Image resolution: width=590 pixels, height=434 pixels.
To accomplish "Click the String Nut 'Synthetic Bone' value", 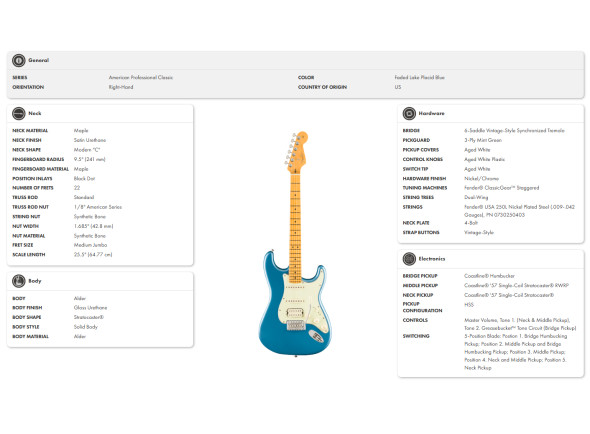I will click(x=90, y=216).
